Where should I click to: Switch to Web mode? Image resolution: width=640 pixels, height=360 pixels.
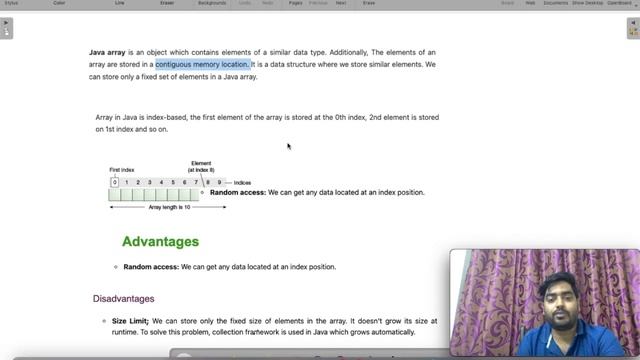tap(530, 3)
